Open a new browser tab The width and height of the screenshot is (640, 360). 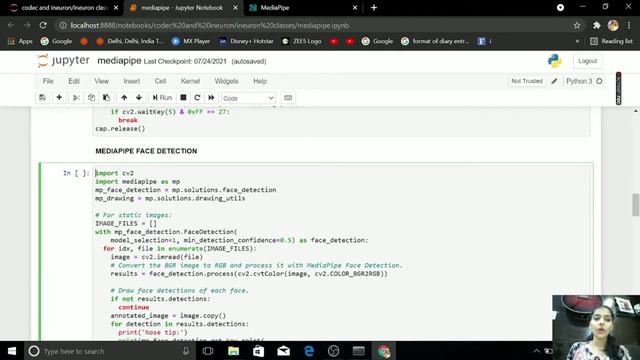tap(374, 8)
